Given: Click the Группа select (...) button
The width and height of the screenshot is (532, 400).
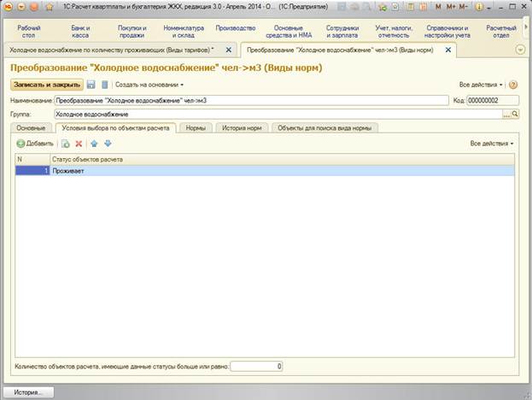Looking at the screenshot, I should pyautogui.click(x=506, y=114).
